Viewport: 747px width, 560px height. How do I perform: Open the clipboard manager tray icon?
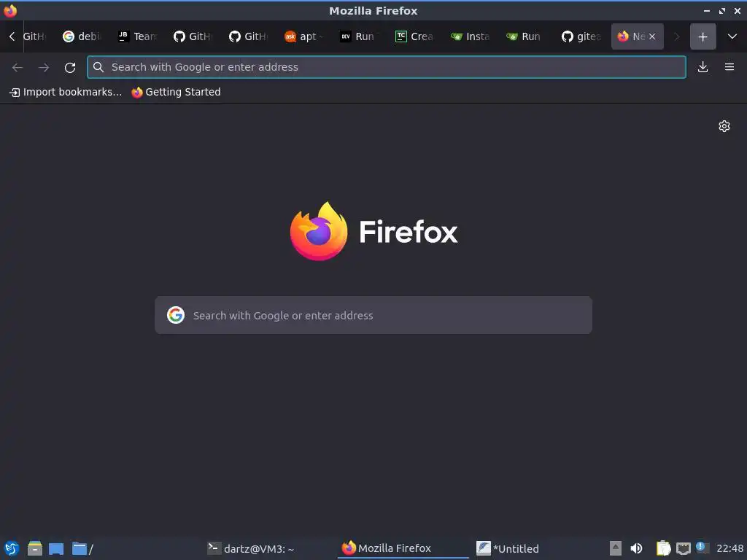click(662, 548)
